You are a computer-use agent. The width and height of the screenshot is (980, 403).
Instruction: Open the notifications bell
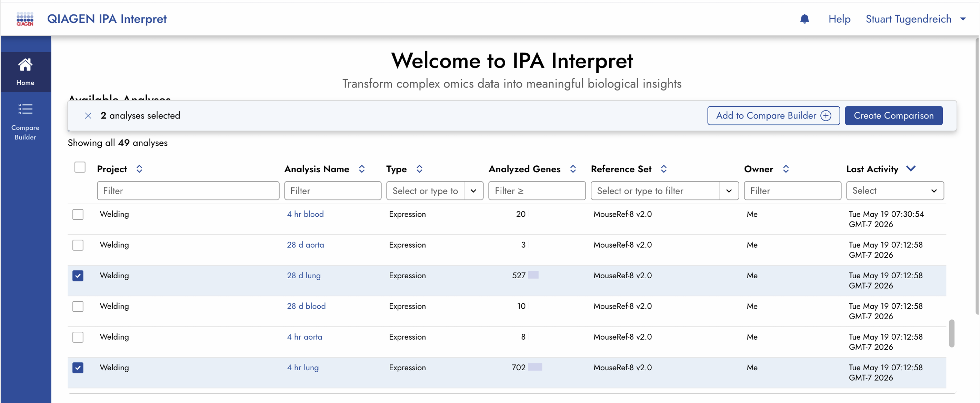click(x=804, y=19)
